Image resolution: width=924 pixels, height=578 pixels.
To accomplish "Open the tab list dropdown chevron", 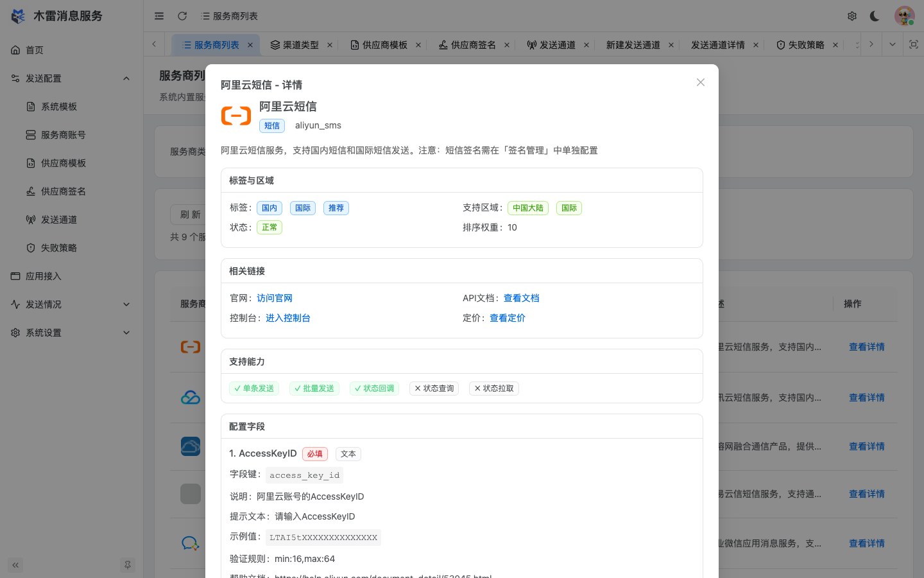I will (892, 44).
